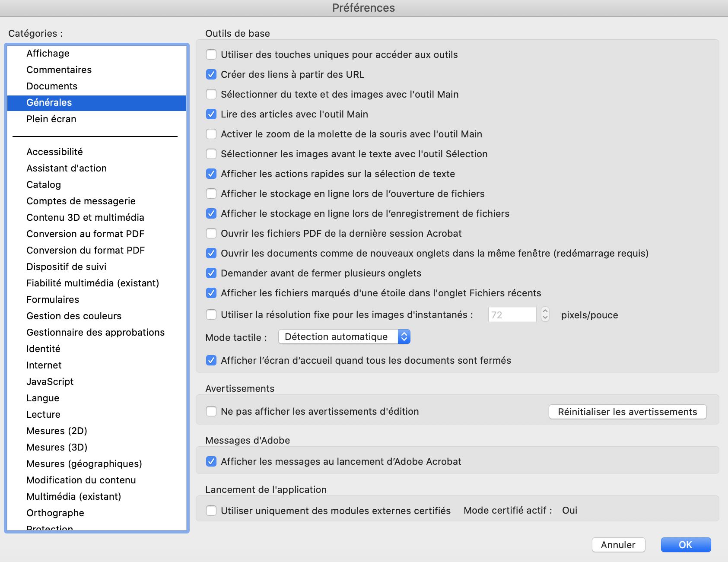728x562 pixels.
Task: Click 'Réinitialiser les avertissements'
Action: (x=627, y=411)
